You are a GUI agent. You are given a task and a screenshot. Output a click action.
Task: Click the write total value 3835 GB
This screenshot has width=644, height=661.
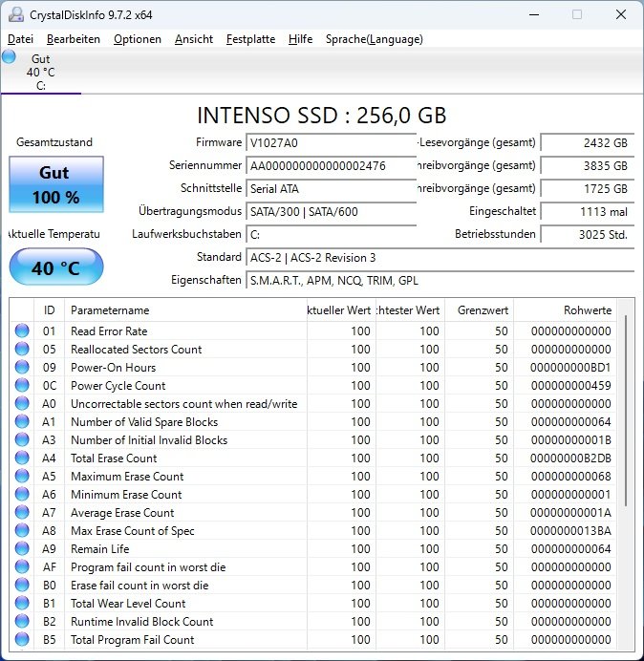(587, 165)
